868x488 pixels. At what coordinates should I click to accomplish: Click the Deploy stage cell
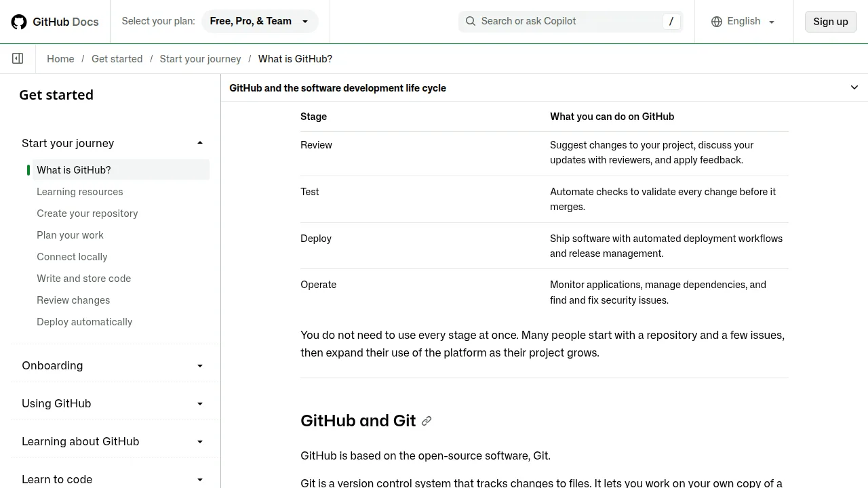[316, 239]
